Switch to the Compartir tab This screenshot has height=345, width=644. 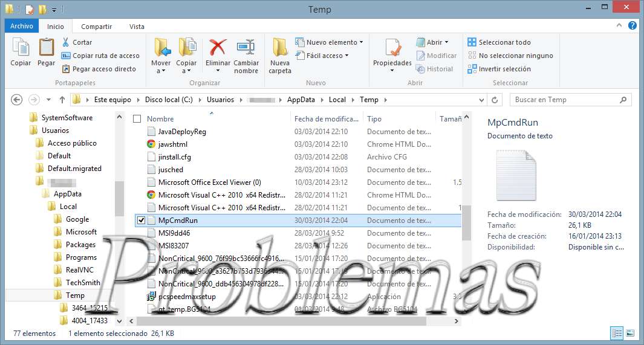(x=97, y=26)
